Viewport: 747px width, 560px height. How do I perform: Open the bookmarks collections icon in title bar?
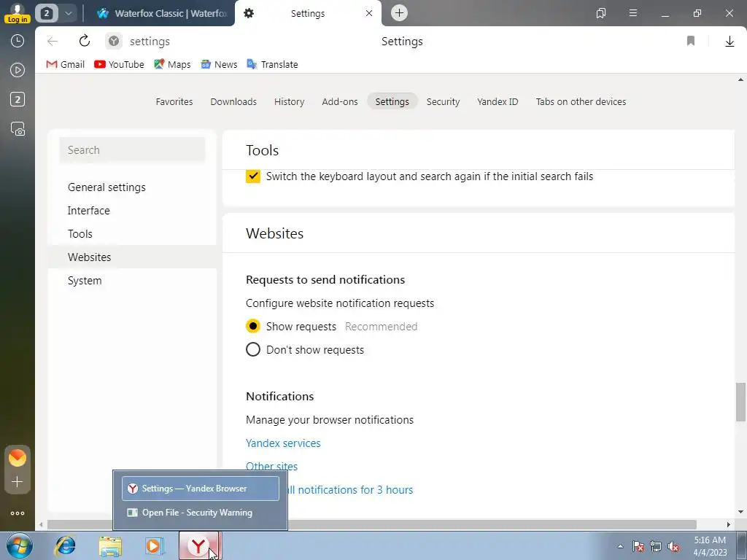coord(601,13)
